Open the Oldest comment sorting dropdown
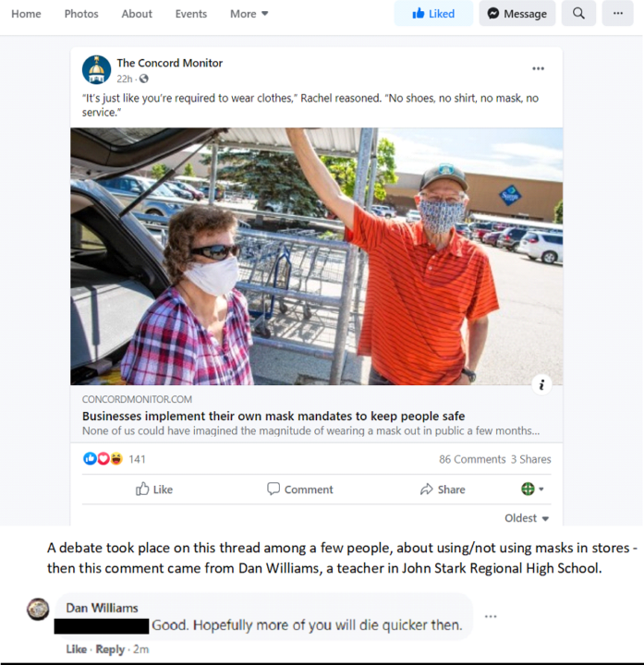The height and width of the screenshot is (665, 644). click(x=527, y=518)
